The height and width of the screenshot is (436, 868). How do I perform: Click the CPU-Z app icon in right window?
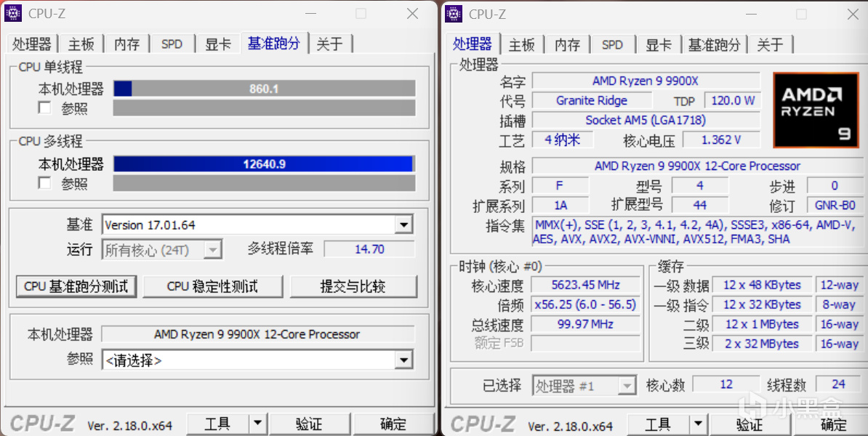point(454,13)
